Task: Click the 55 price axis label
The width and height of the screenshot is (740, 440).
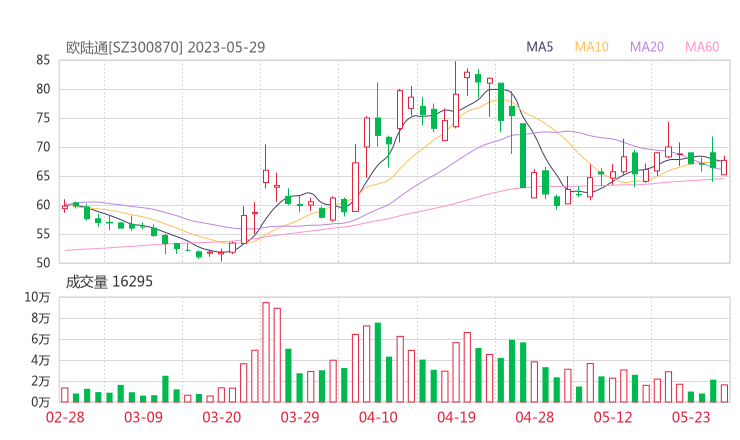Action: click(43, 234)
